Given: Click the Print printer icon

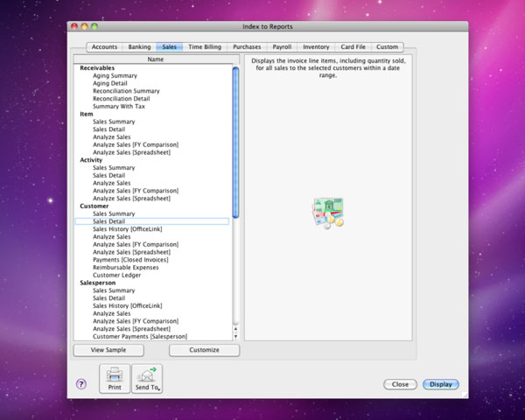Looking at the screenshot, I should click(x=115, y=374).
